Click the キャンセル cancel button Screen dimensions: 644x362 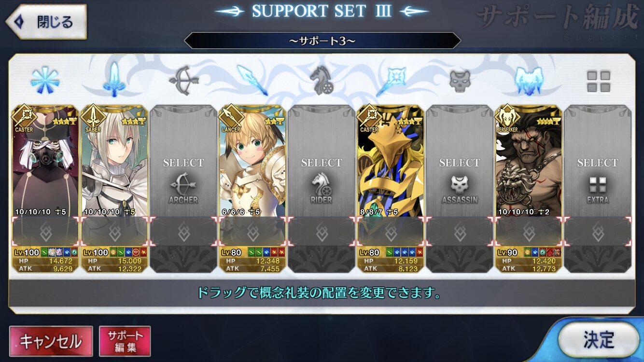51,342
